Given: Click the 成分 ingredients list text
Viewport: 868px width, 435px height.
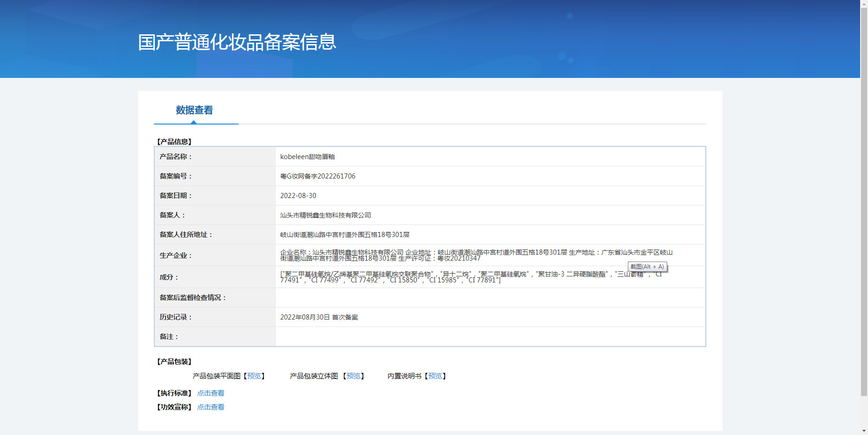Looking at the screenshot, I should (x=471, y=277).
